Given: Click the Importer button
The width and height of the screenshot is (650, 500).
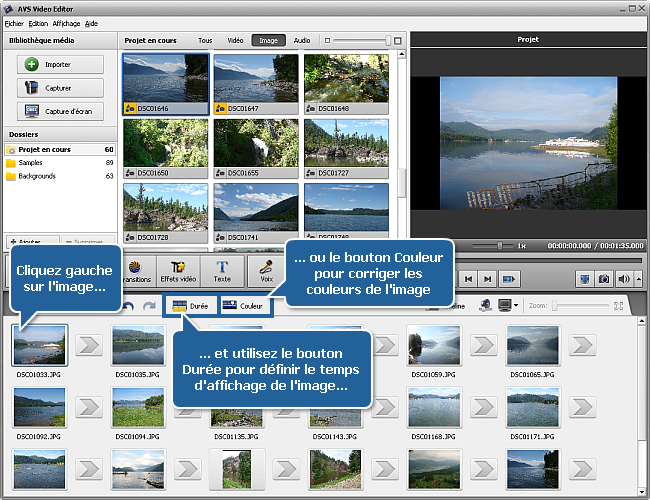Looking at the screenshot, I should pos(60,64).
